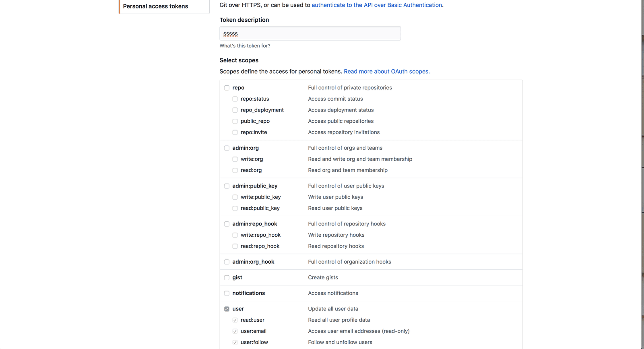This screenshot has height=349, width=644.
Task: Enable the gist scope
Action: (x=227, y=278)
